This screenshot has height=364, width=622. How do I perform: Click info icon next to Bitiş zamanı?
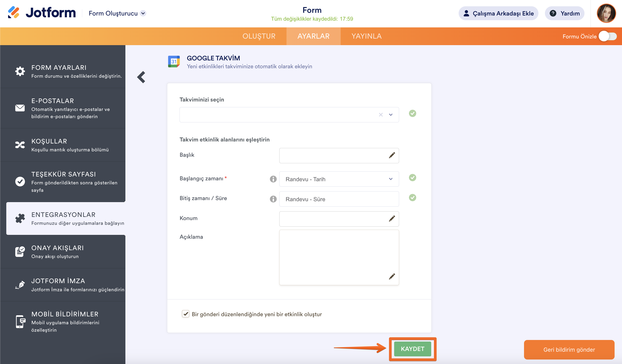pyautogui.click(x=273, y=199)
